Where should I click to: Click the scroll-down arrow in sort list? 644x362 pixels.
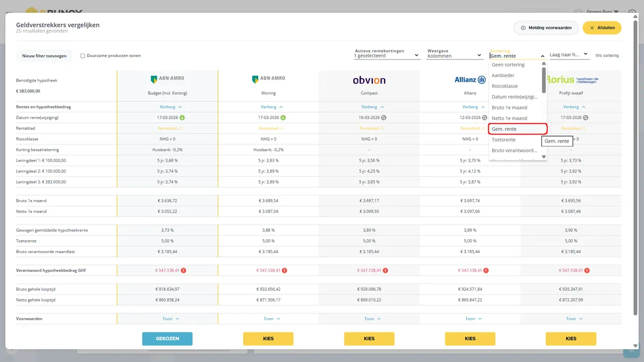[544, 157]
